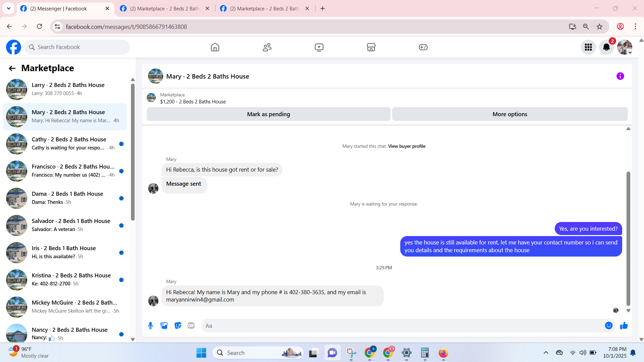Image resolution: width=644 pixels, height=362 pixels.
Task: Click the chat header Mary · 2 Beds 2 Baths House
Action: pos(208,77)
